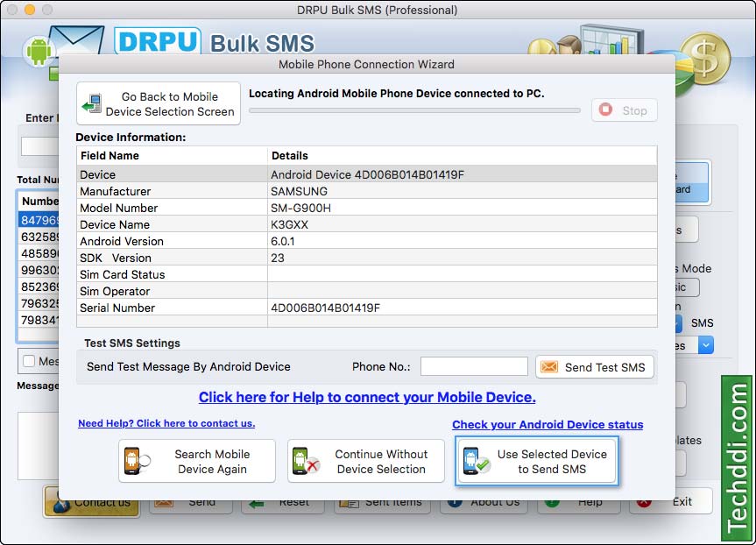Viewport: 756px width, 545px height.
Task: Click Search Mobile Device Again button
Action: tap(197, 461)
